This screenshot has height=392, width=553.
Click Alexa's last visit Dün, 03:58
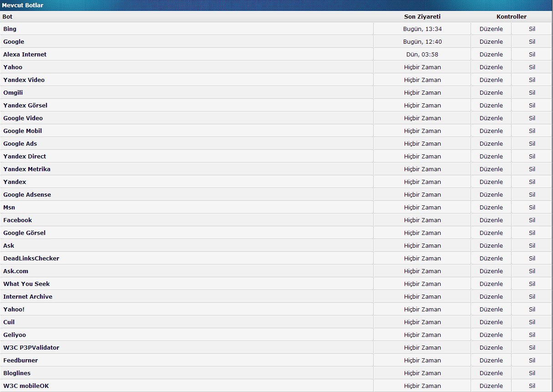tap(422, 54)
